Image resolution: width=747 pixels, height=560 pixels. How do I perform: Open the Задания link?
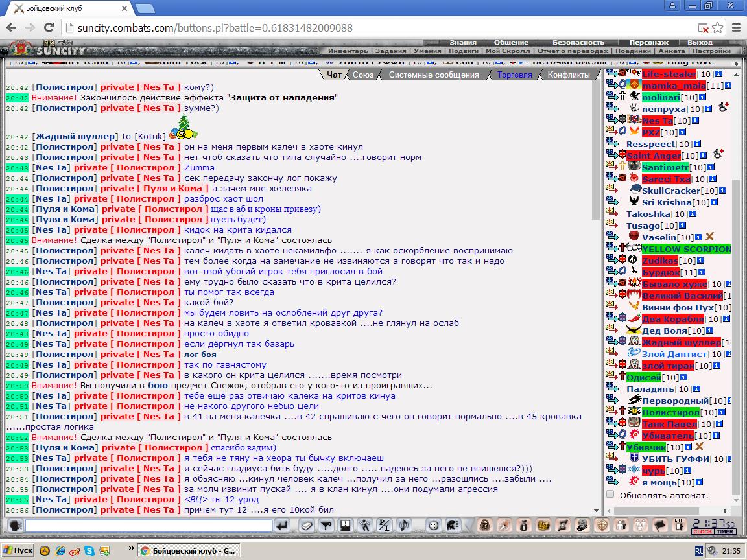[x=390, y=51]
